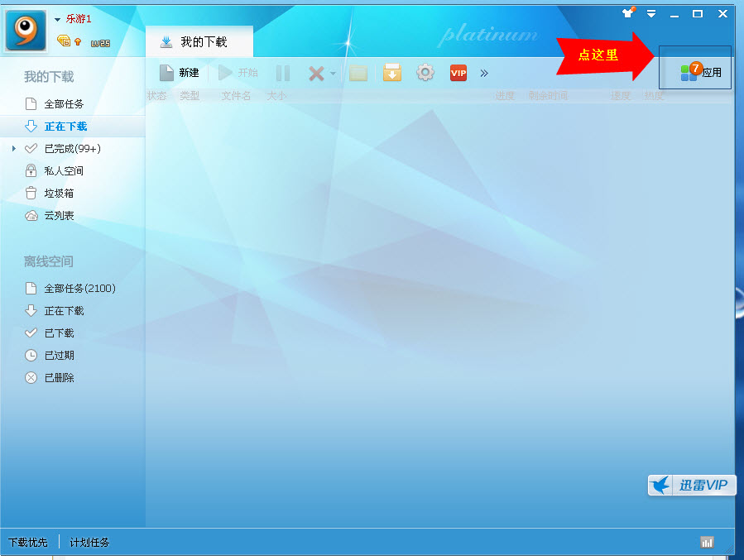Click the 离线空间 sidebar heading
Screen dimensions: 744x560
[x=49, y=261]
